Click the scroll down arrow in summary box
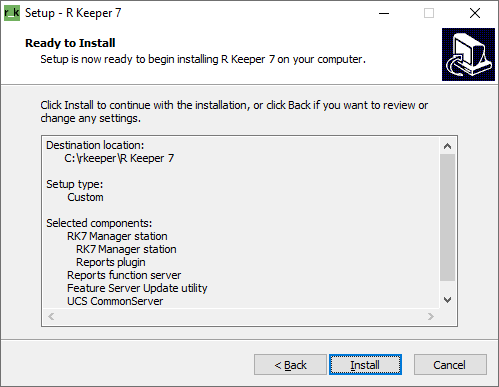 tap(447, 300)
